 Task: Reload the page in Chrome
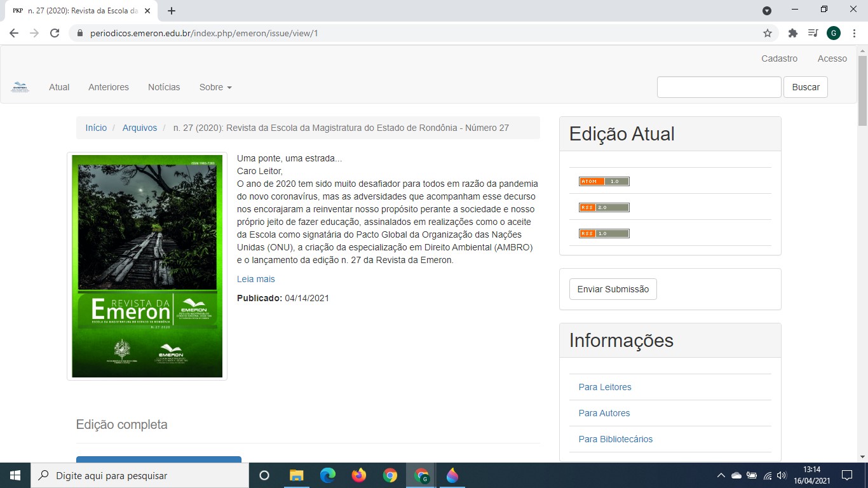55,33
